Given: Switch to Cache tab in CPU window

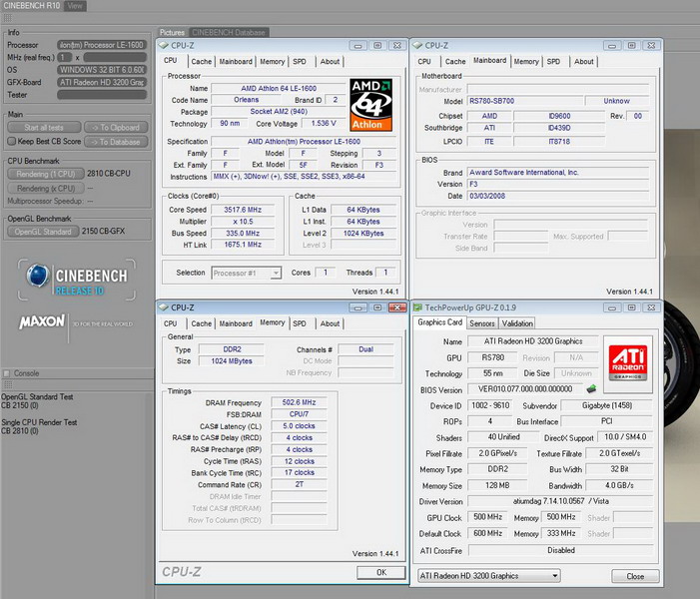Looking at the screenshot, I should click(x=202, y=61).
